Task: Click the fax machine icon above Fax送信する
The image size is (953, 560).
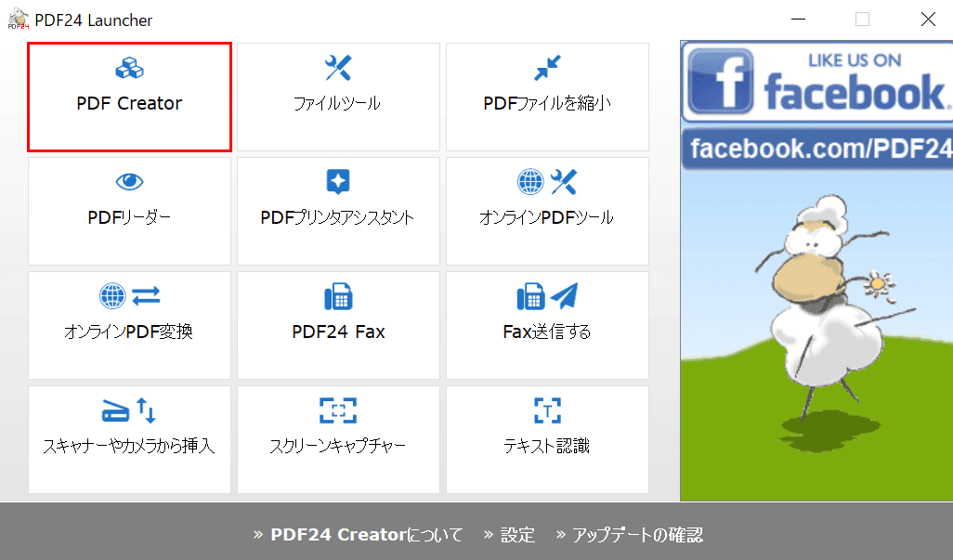Action: click(530, 296)
